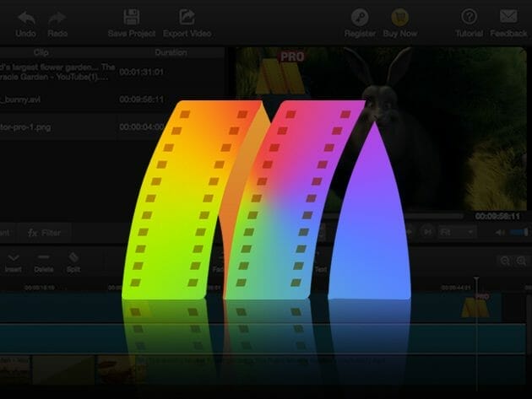Send feedback via the envelope icon
This screenshot has width=532, height=399.
tap(508, 17)
